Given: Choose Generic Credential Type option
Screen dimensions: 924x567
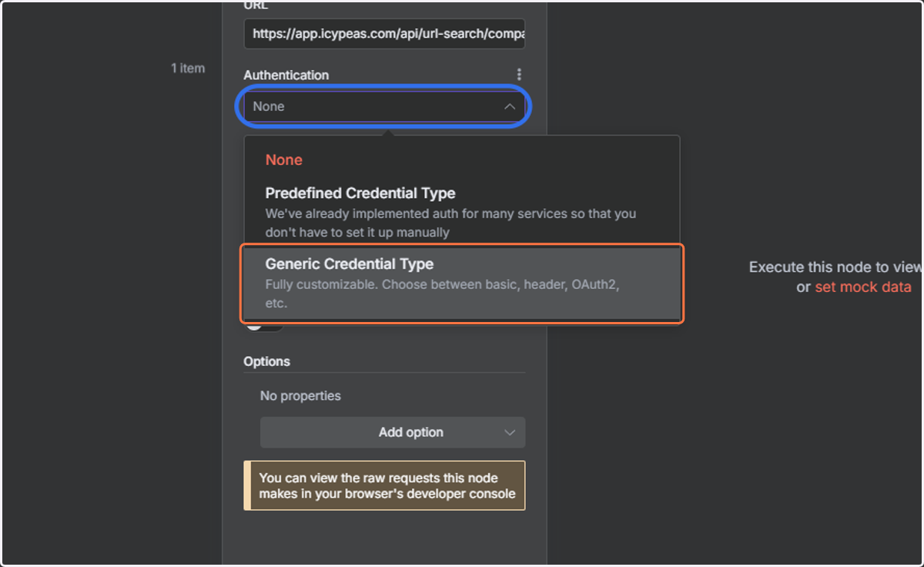Looking at the screenshot, I should pyautogui.click(x=462, y=283).
